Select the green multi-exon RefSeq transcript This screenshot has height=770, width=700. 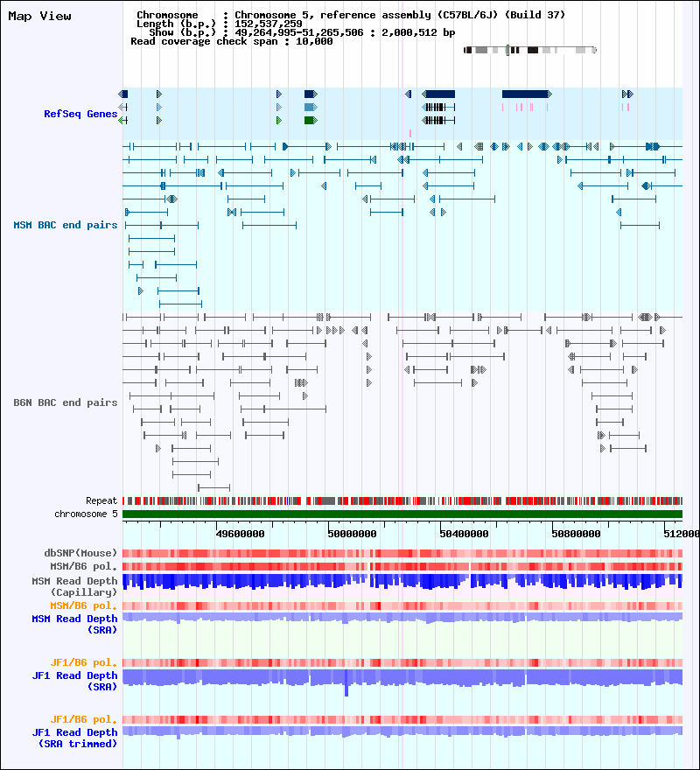(438, 121)
